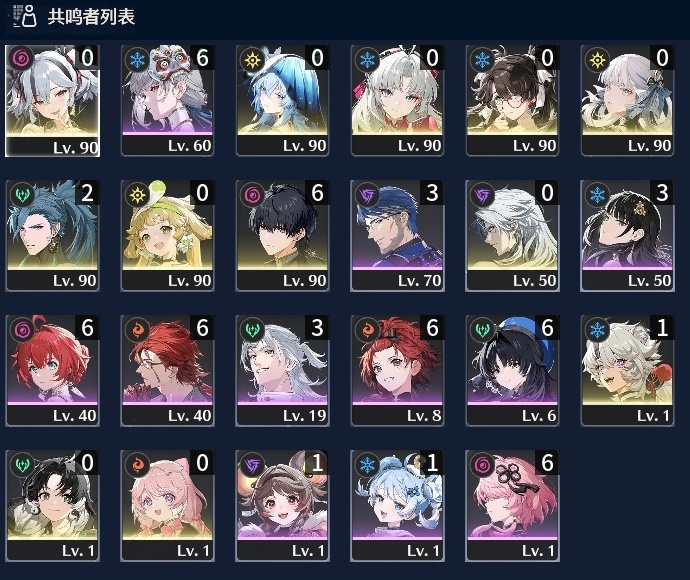The image size is (690, 580).
Task: Choose the red-haired Havoc girl at Lv. 40
Action: [52, 371]
